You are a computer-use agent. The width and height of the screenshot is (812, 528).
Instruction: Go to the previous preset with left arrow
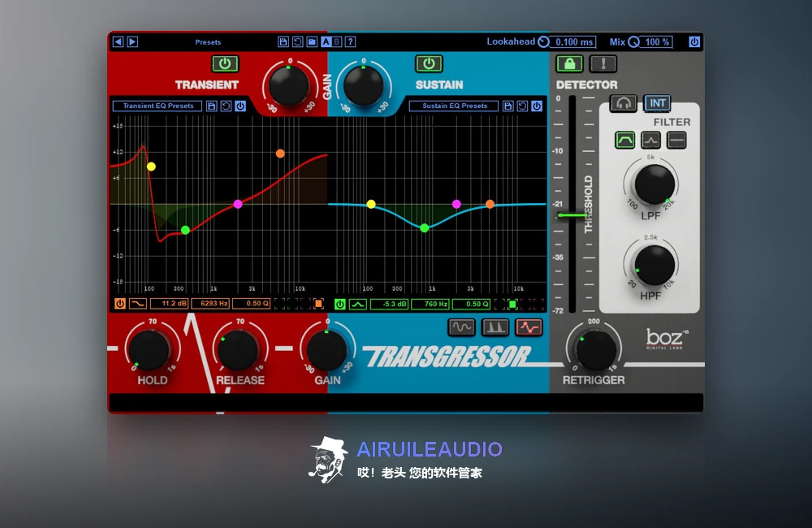pyautogui.click(x=118, y=42)
